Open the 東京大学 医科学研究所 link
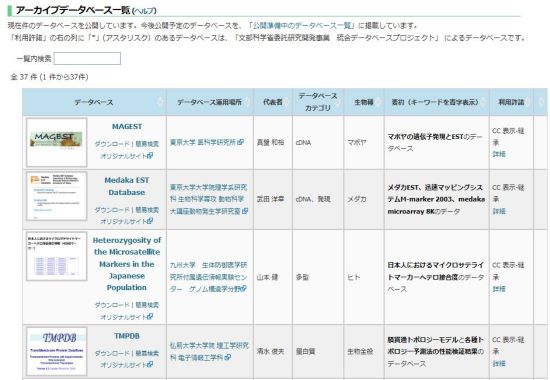The width and height of the screenshot is (550, 380). point(203,142)
